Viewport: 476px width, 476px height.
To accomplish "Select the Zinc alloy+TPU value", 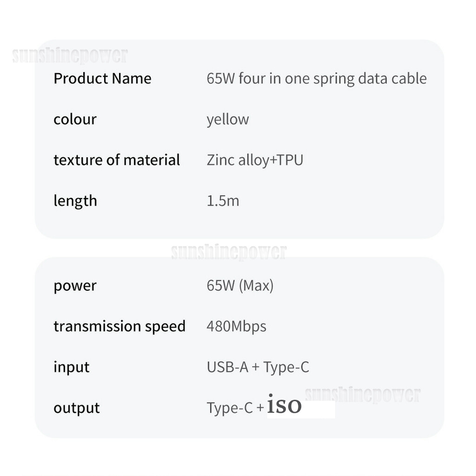I will (x=255, y=160).
